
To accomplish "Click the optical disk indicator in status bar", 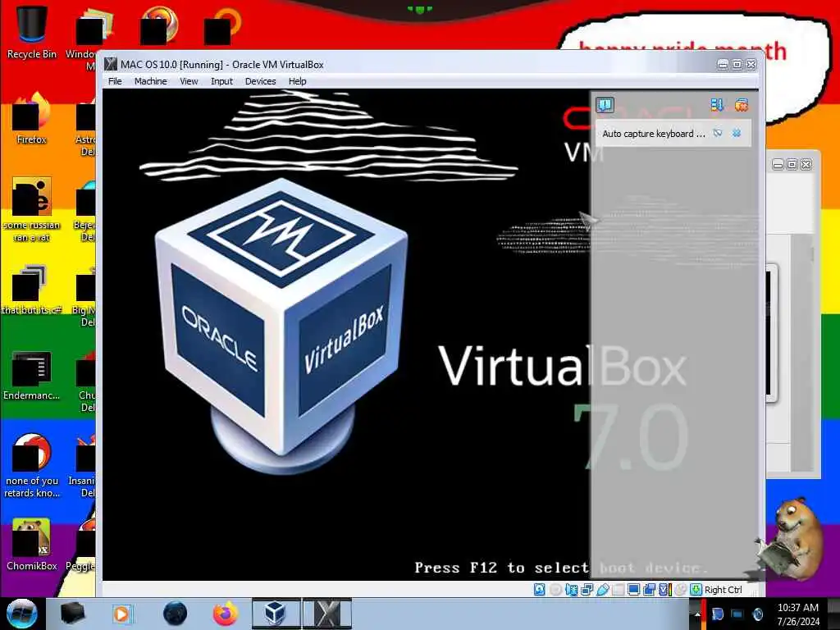I will coord(555,590).
